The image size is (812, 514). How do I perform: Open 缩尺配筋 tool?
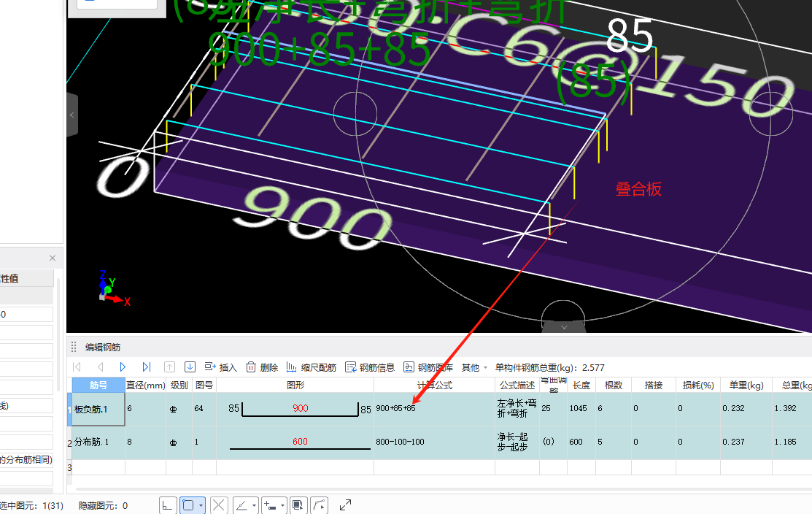coord(312,367)
